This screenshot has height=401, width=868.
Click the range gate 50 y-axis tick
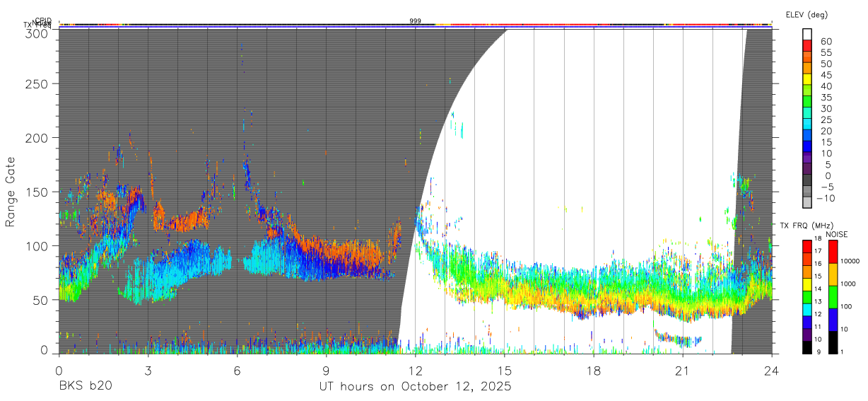coord(41,299)
